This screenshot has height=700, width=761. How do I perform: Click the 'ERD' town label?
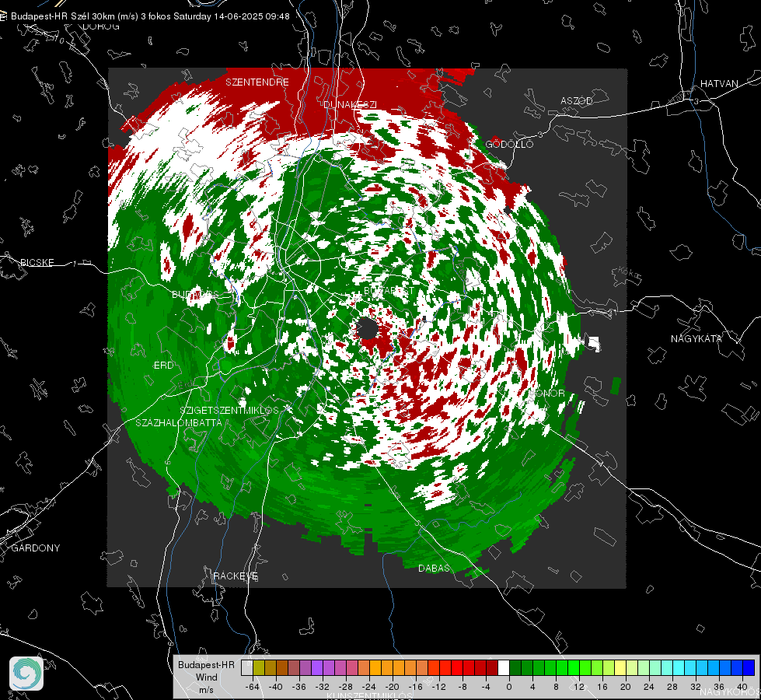pyautogui.click(x=163, y=366)
